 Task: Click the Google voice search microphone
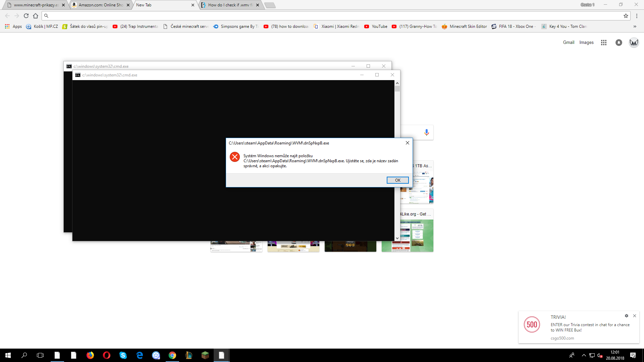[426, 132]
